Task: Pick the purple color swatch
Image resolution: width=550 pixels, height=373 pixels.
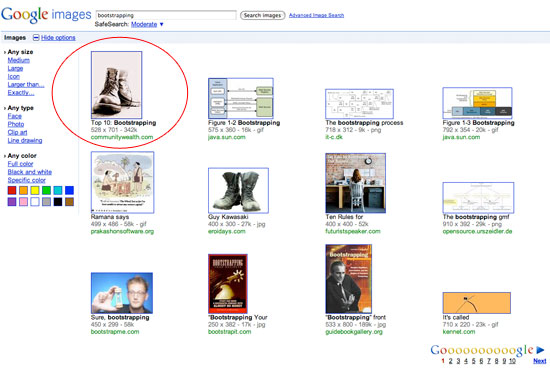Action: tap(12, 202)
